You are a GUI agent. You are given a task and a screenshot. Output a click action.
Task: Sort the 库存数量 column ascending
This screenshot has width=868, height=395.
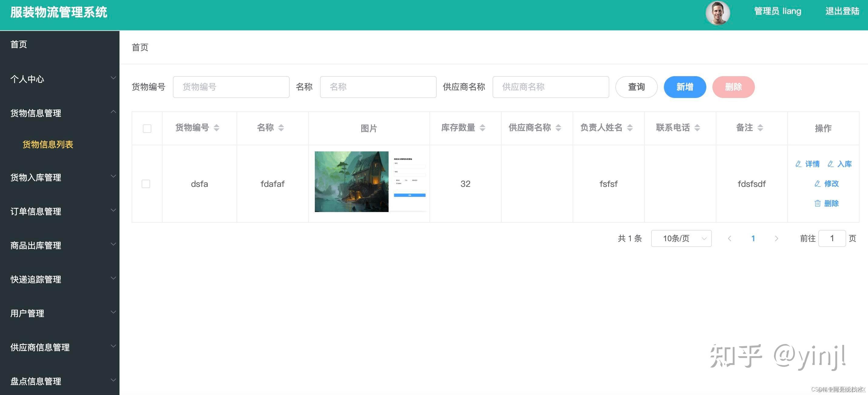point(483,128)
